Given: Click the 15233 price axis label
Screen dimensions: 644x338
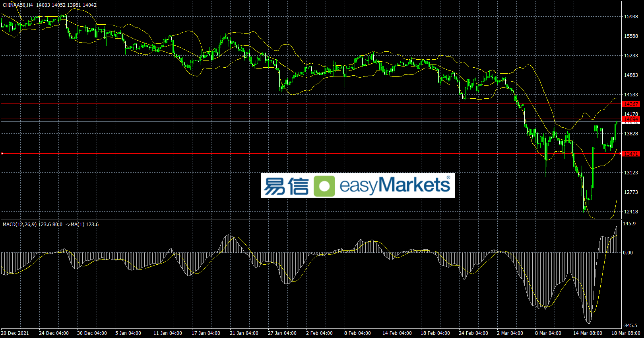Looking at the screenshot, I should [x=631, y=56].
